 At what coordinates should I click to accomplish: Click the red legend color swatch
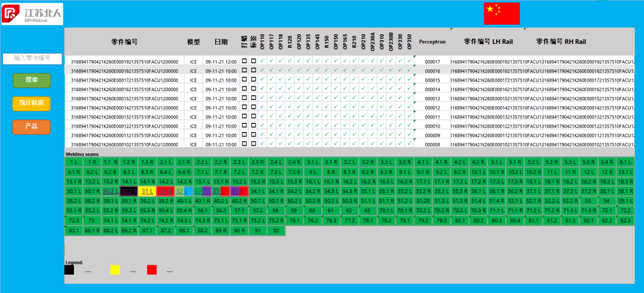(x=151, y=270)
